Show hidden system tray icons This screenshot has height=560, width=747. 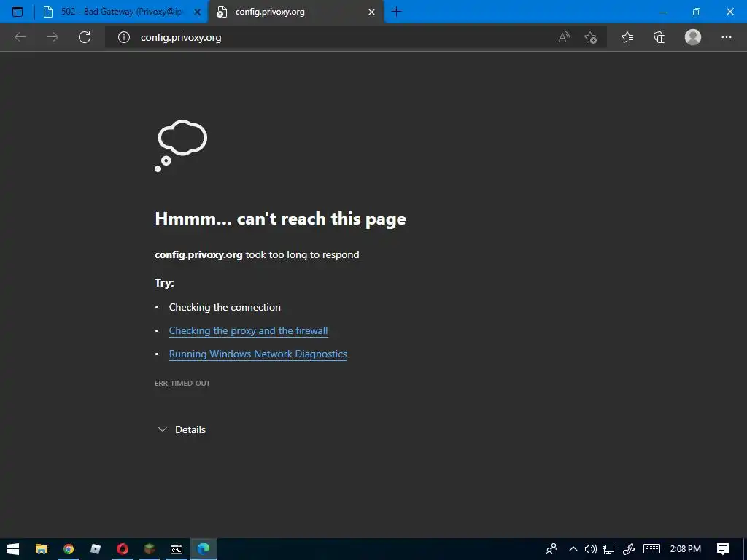(x=573, y=549)
